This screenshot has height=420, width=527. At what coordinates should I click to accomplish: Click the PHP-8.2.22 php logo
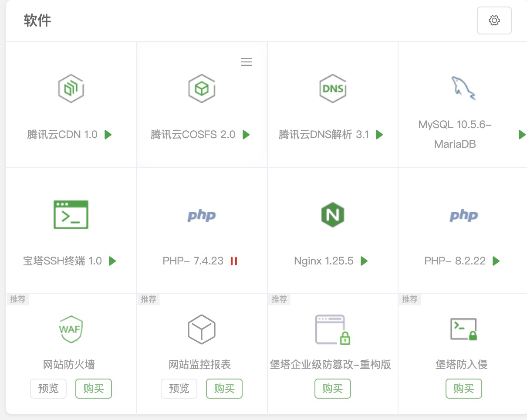[463, 215]
